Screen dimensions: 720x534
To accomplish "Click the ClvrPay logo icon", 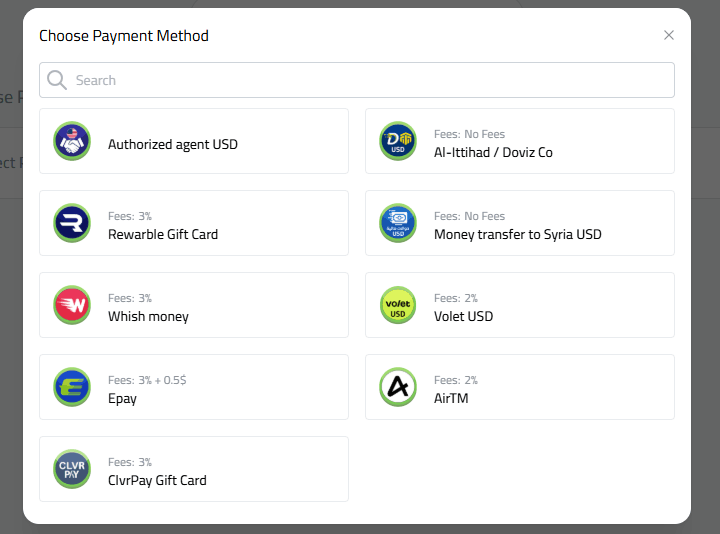I will click(72, 469).
